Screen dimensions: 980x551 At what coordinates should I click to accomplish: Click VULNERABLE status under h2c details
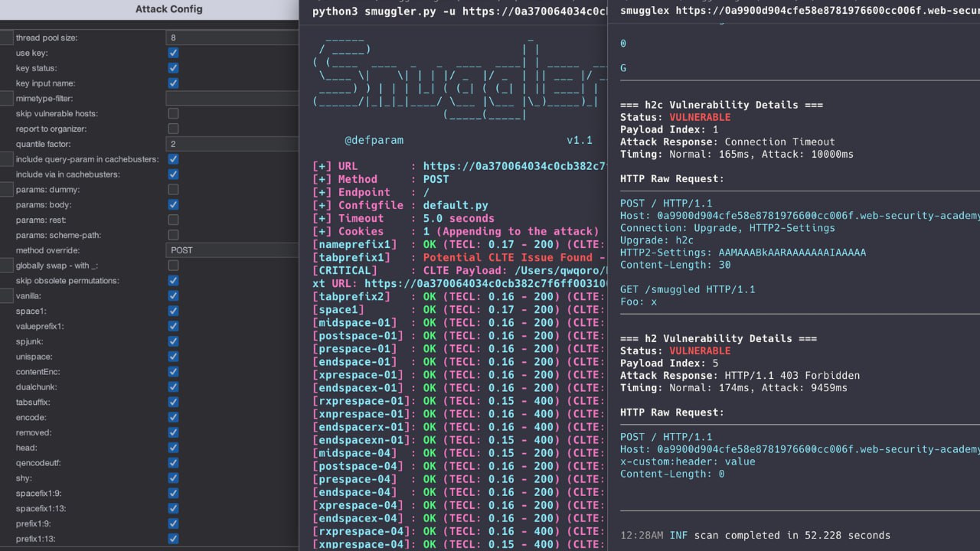tap(700, 117)
